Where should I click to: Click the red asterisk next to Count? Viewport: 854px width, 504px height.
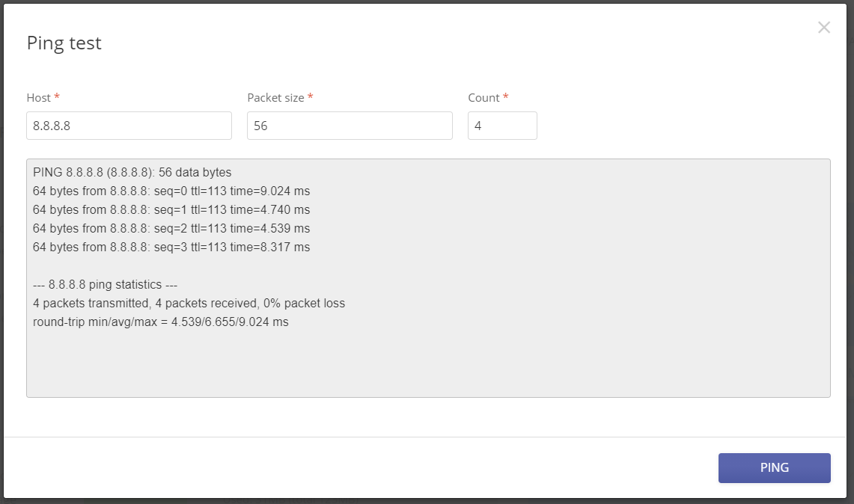tap(506, 96)
